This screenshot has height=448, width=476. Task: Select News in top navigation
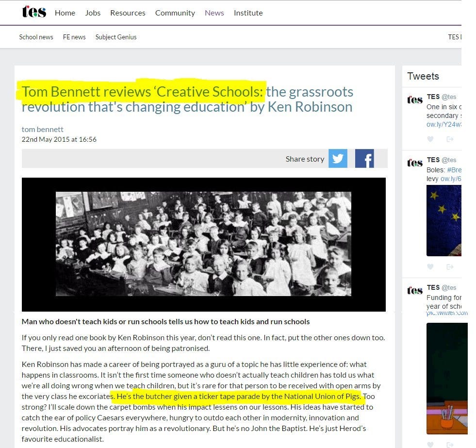214,13
